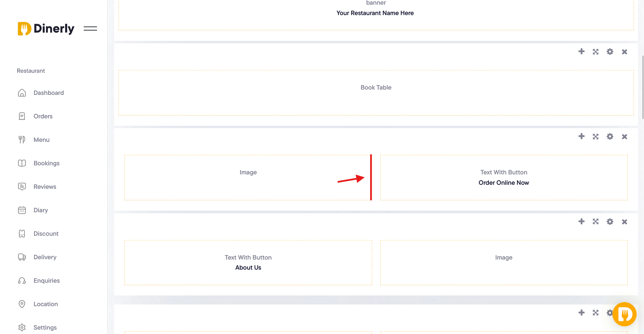Open About Us section settings gear
Screen dimensions: 644x334
pyautogui.click(x=610, y=222)
